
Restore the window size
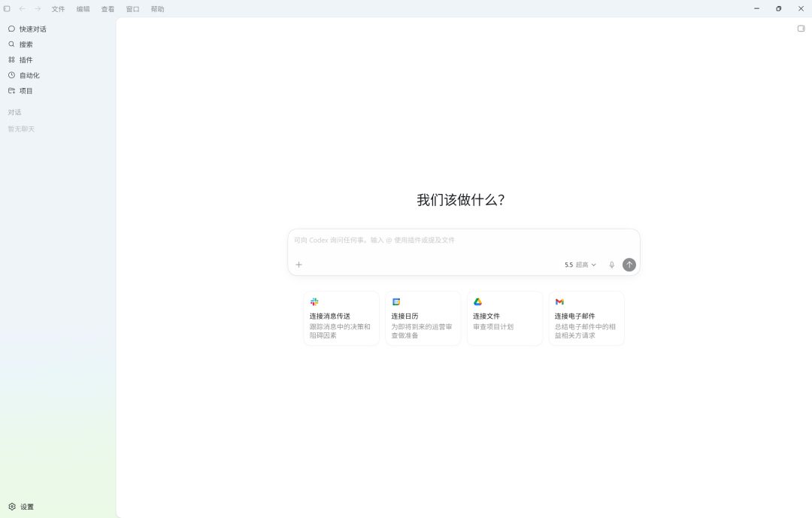click(779, 9)
